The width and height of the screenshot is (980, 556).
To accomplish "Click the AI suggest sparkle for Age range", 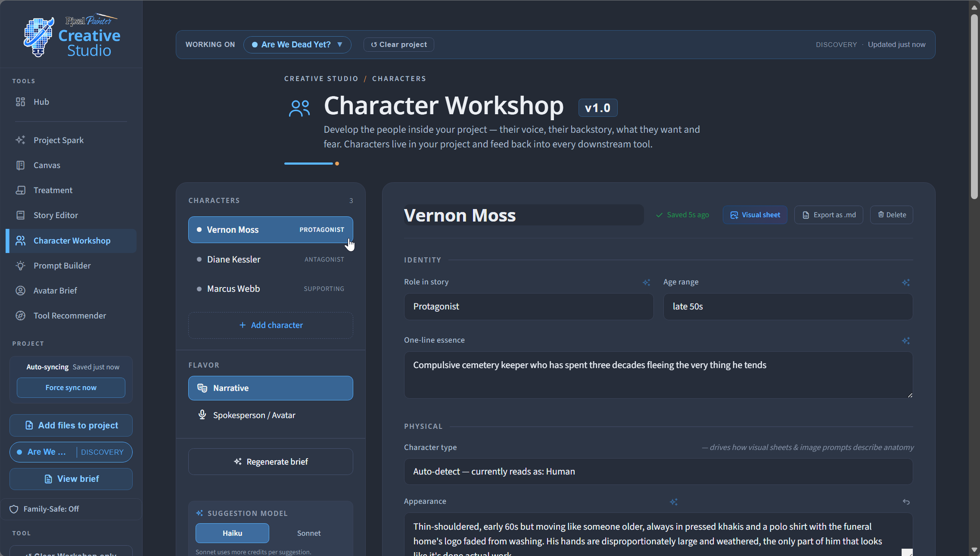I will click(x=905, y=282).
